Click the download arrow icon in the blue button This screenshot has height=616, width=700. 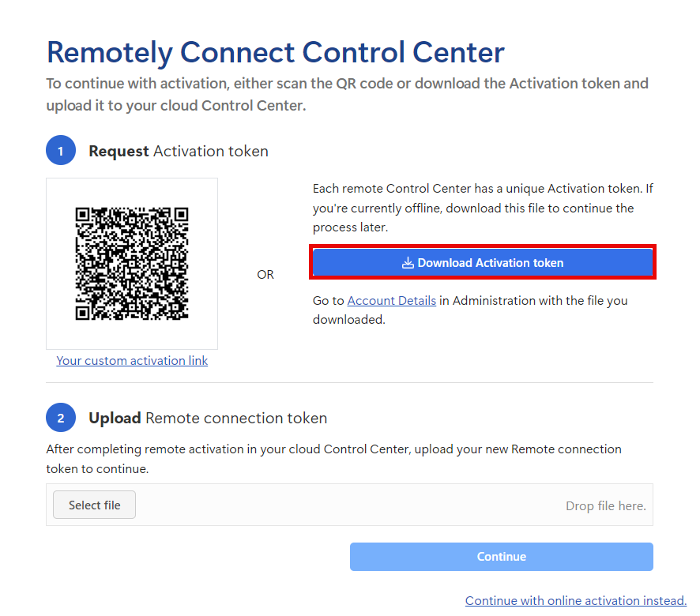[408, 263]
